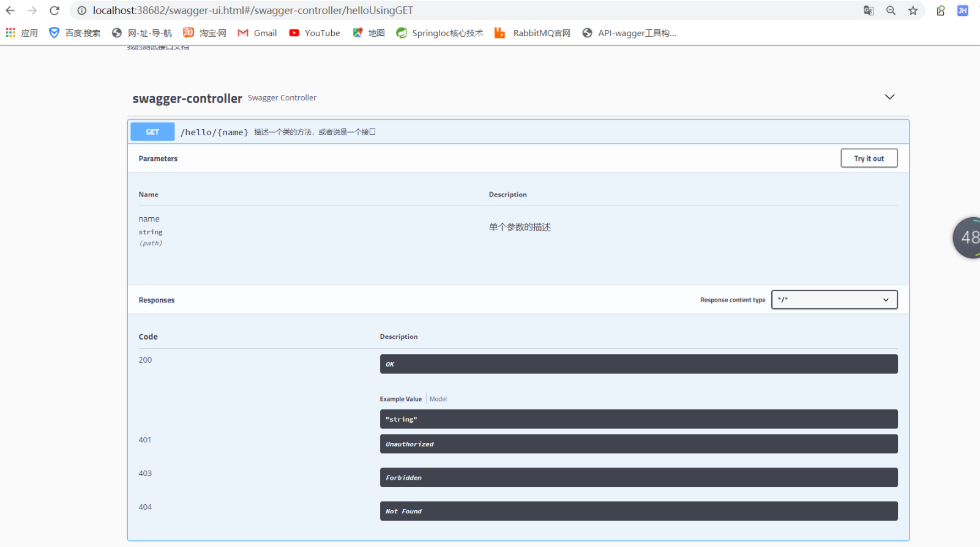
Task: View site information icon in address bar
Action: click(x=81, y=10)
